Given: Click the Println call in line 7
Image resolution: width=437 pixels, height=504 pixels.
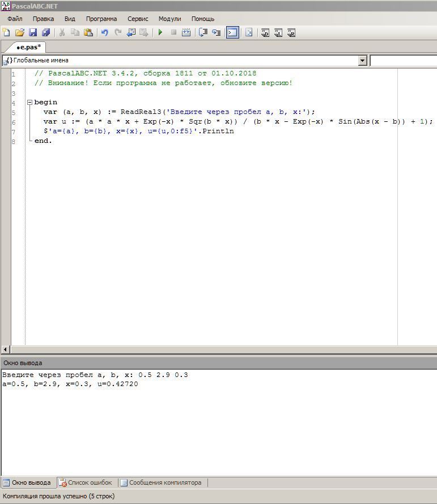Looking at the screenshot, I should tap(218, 131).
